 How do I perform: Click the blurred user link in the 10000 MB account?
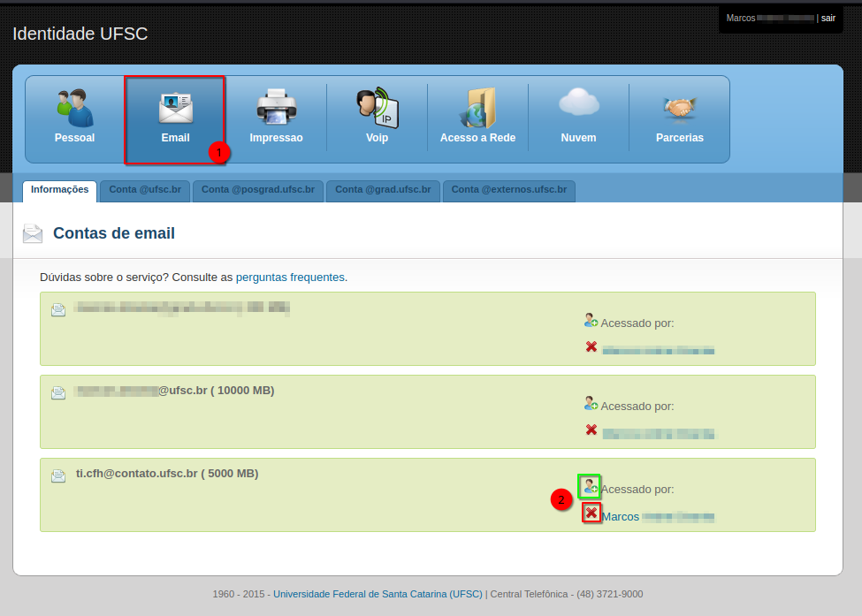pos(659,434)
